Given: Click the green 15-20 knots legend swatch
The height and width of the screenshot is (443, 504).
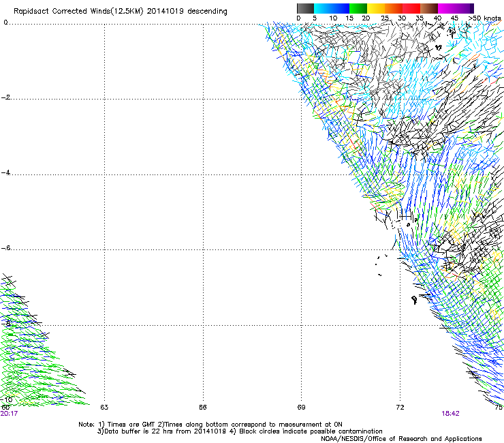Looking at the screenshot, I should pos(358,8).
